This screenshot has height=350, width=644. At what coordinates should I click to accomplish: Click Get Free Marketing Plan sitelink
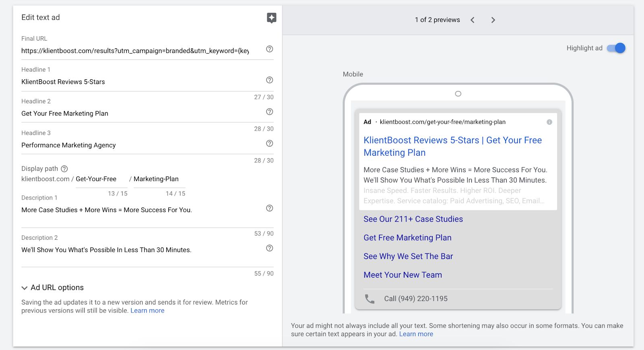point(408,238)
